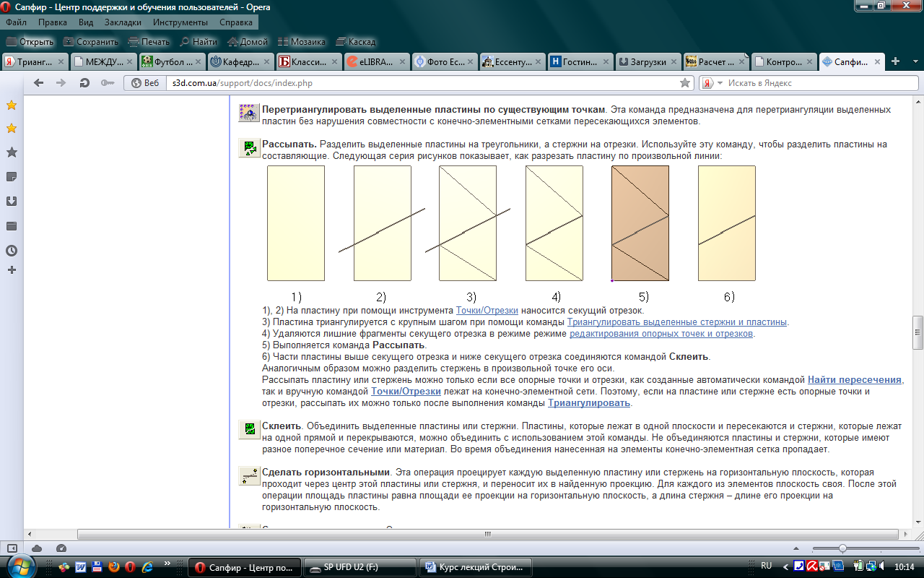Click the Сделать горизонтальными command icon
Image resolution: width=924 pixels, height=578 pixels.
(x=249, y=475)
